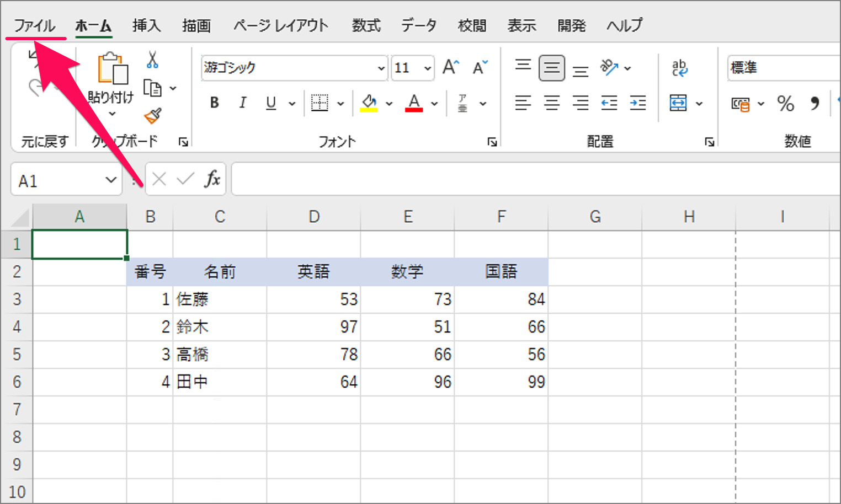Click the Comma Style icon
This screenshot has height=504, width=841.
click(x=816, y=103)
